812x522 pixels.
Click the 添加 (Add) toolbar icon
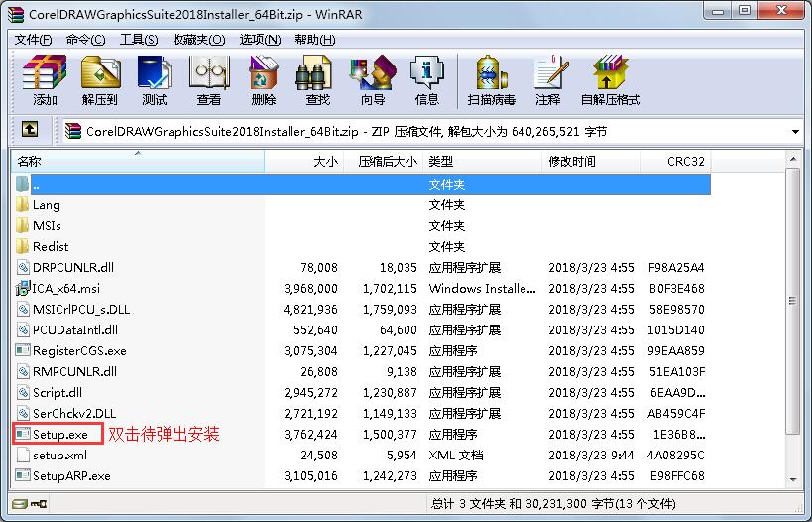click(x=45, y=80)
